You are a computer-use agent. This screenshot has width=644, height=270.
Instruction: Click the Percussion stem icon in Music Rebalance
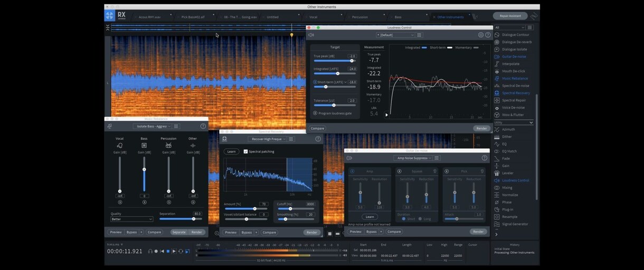pos(168,146)
